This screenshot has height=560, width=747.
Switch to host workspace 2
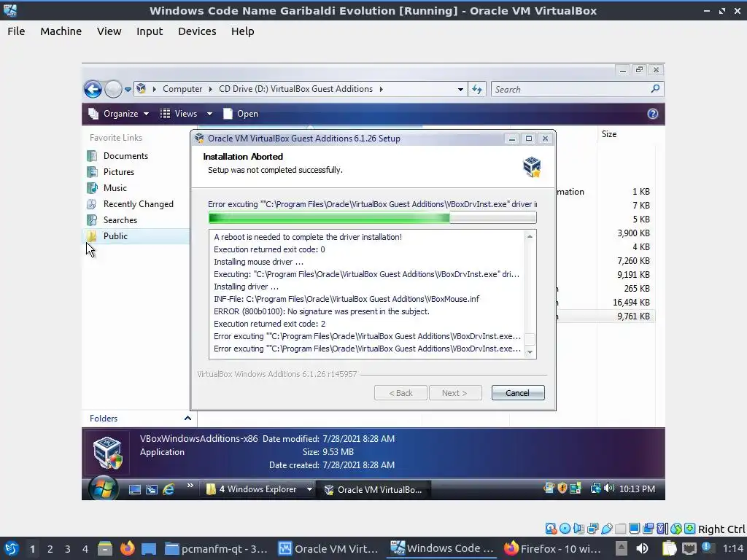(50, 549)
